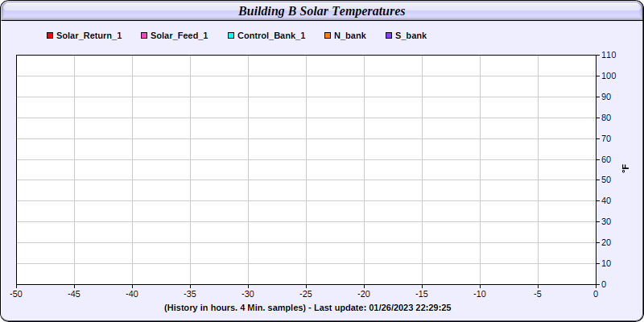Viewport: 644px width, 322px height.
Task: Click the -5 hour axis label
Action: (538, 294)
